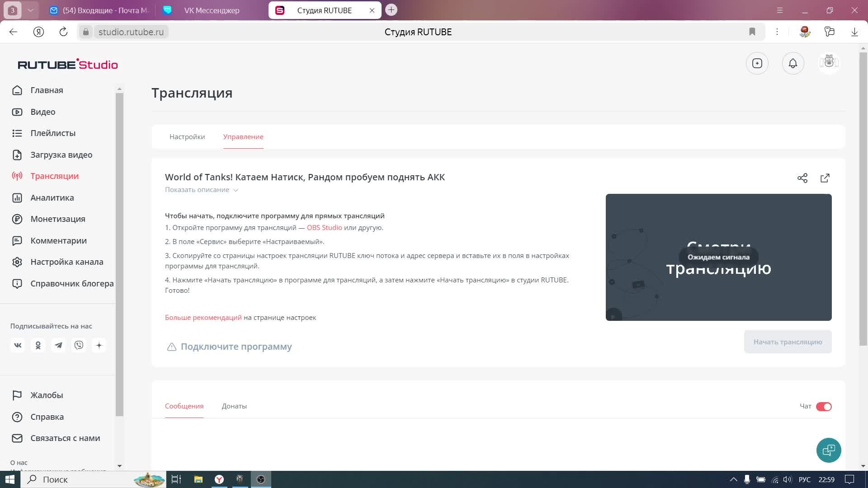The height and width of the screenshot is (488, 868).
Task: Toggle the Чат switch off
Action: pos(824,407)
